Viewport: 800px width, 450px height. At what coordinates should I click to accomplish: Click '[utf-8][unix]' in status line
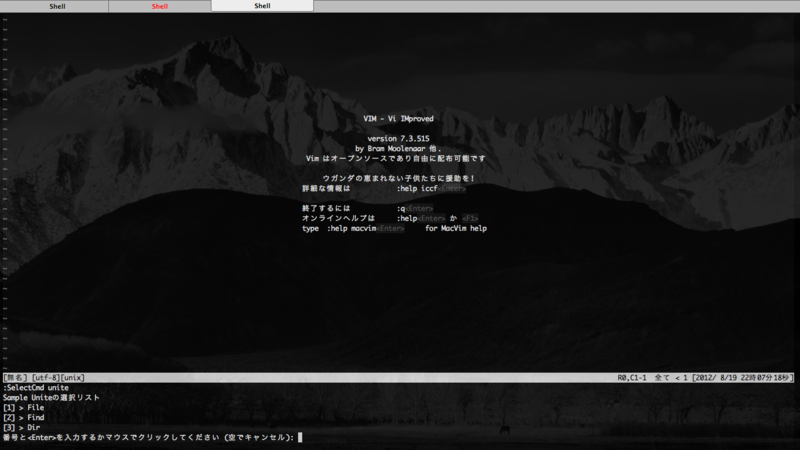click(58, 378)
